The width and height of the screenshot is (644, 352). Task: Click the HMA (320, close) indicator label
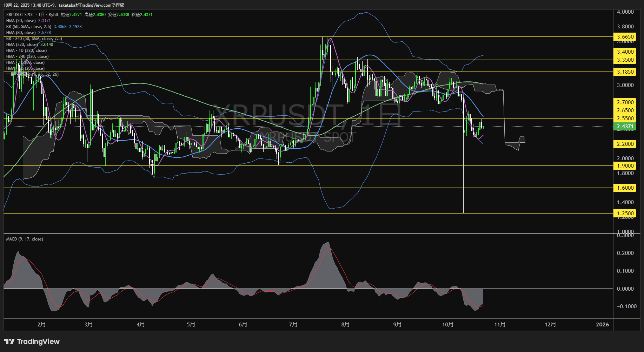(22, 45)
